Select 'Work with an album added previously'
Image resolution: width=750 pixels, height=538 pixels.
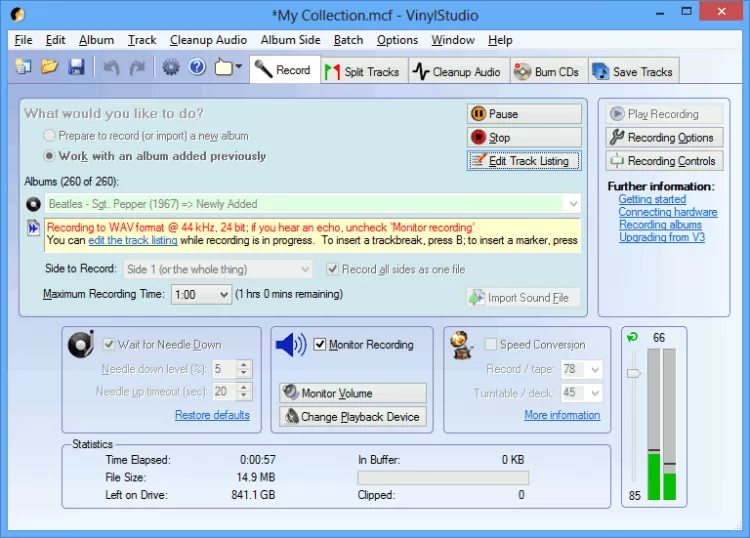[49, 156]
